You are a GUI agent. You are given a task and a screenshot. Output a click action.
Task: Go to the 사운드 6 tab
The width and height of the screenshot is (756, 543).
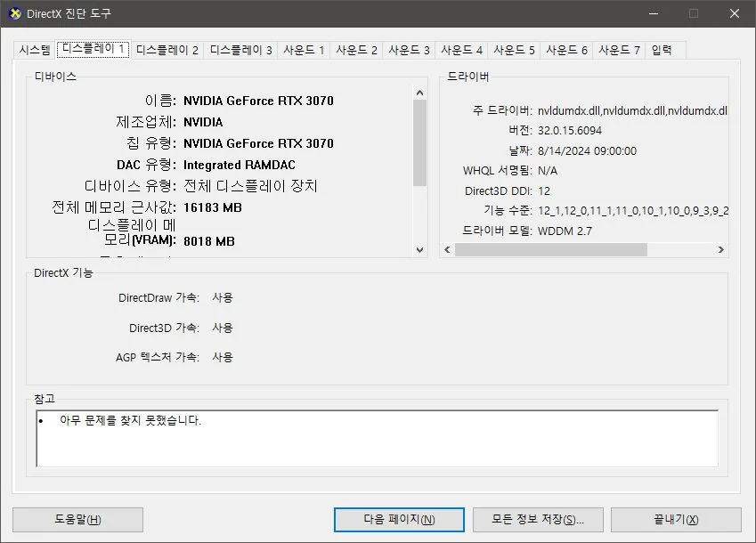click(x=566, y=50)
